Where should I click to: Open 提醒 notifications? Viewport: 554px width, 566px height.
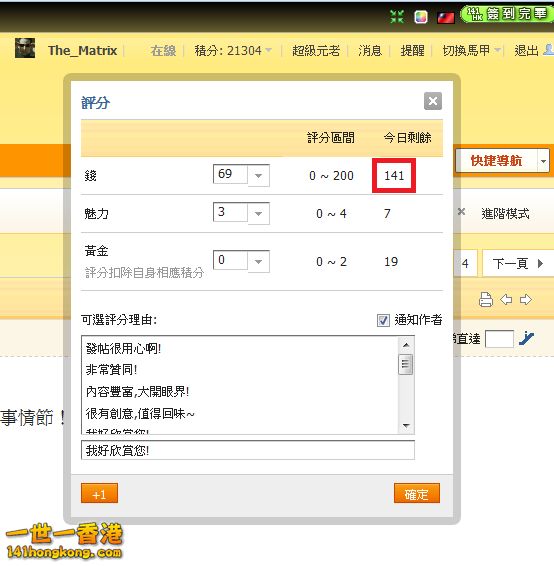(x=412, y=51)
